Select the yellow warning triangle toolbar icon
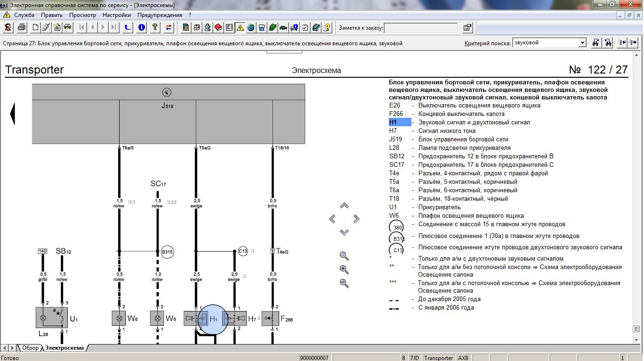The image size is (644, 361). 240,27
